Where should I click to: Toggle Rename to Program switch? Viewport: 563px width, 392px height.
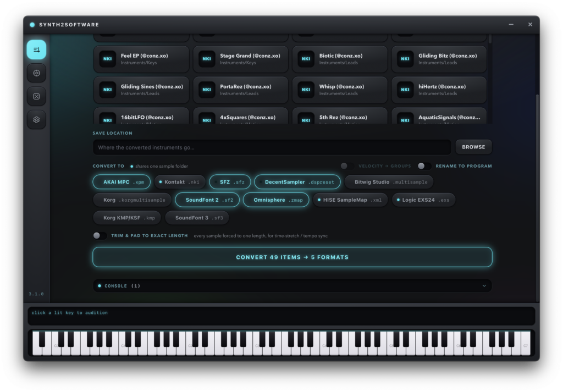coord(424,166)
